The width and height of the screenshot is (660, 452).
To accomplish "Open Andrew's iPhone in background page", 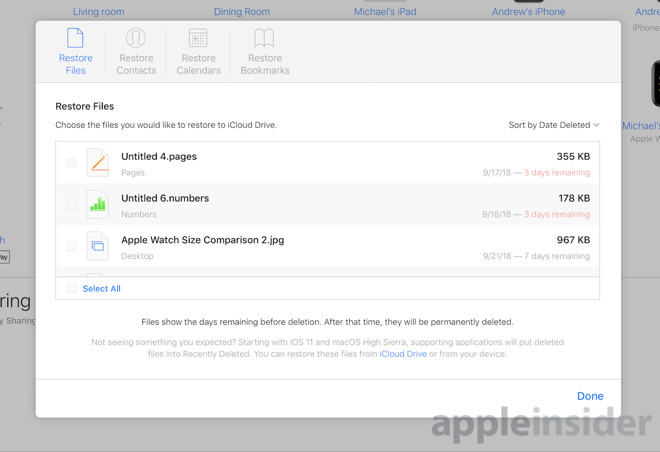I will click(529, 12).
